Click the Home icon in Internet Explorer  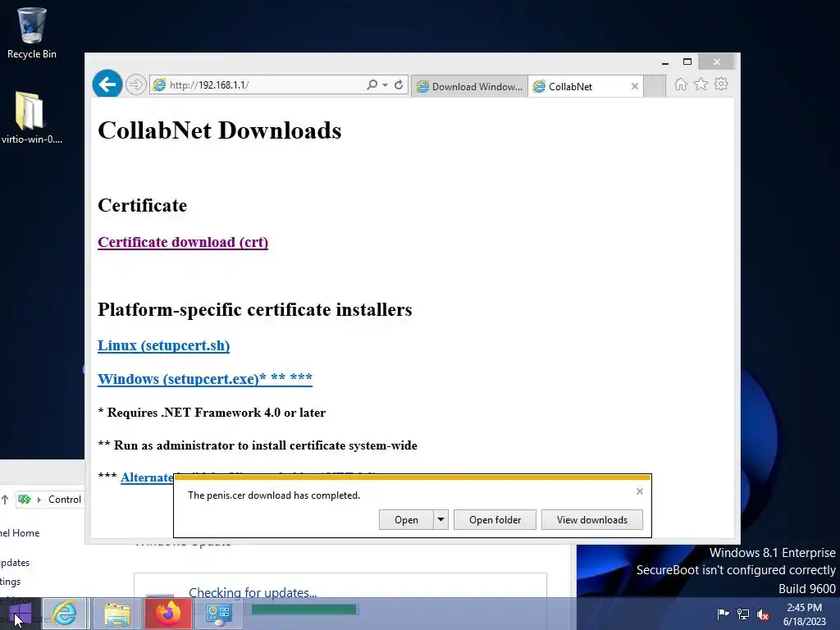681,84
